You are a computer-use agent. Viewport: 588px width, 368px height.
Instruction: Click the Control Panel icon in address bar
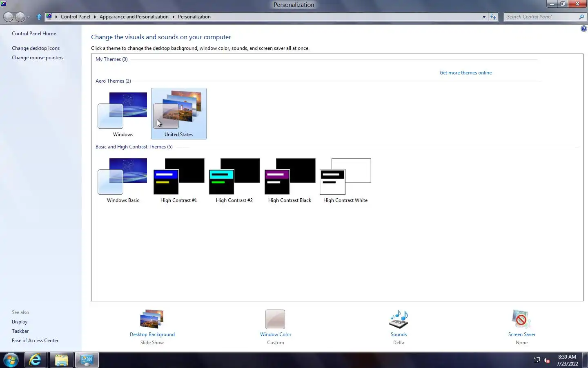point(49,17)
